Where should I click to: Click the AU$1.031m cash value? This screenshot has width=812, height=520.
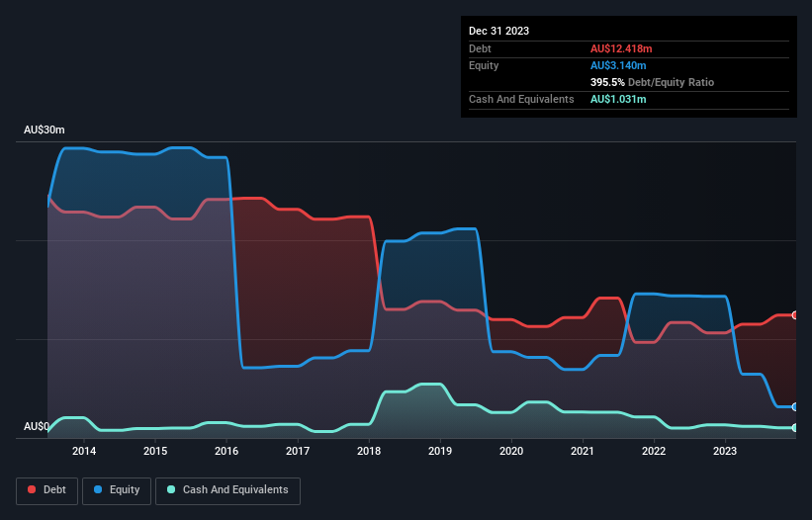pyautogui.click(x=618, y=99)
